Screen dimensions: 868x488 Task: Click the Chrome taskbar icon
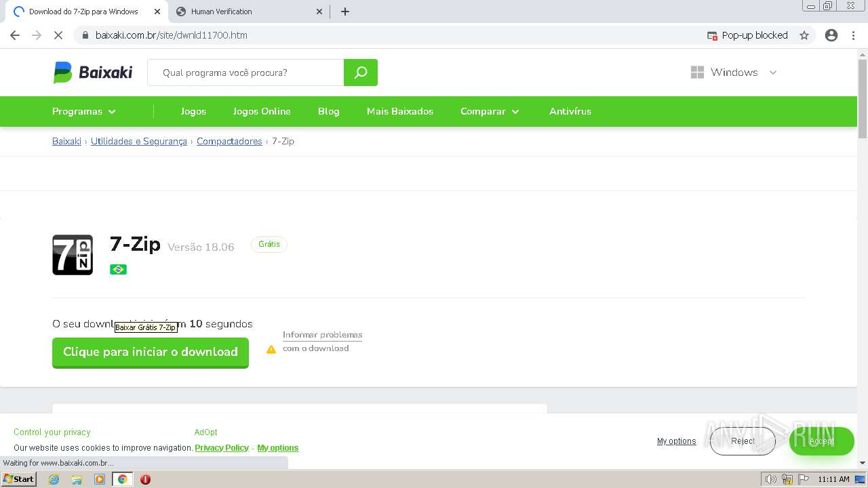click(x=122, y=479)
